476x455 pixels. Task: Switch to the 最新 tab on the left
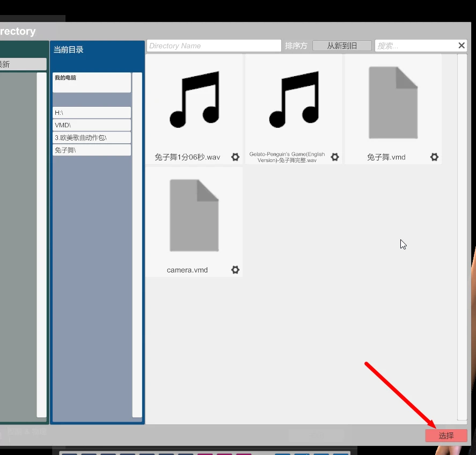(x=23, y=63)
